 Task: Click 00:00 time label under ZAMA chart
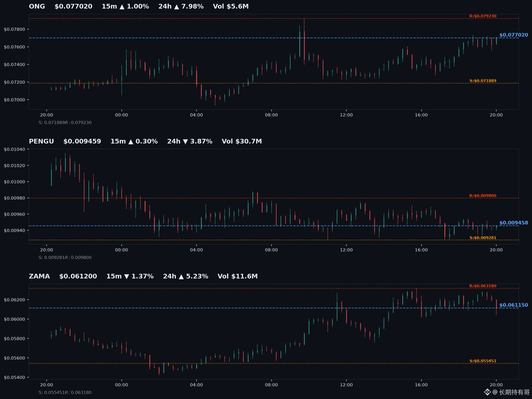point(121,385)
